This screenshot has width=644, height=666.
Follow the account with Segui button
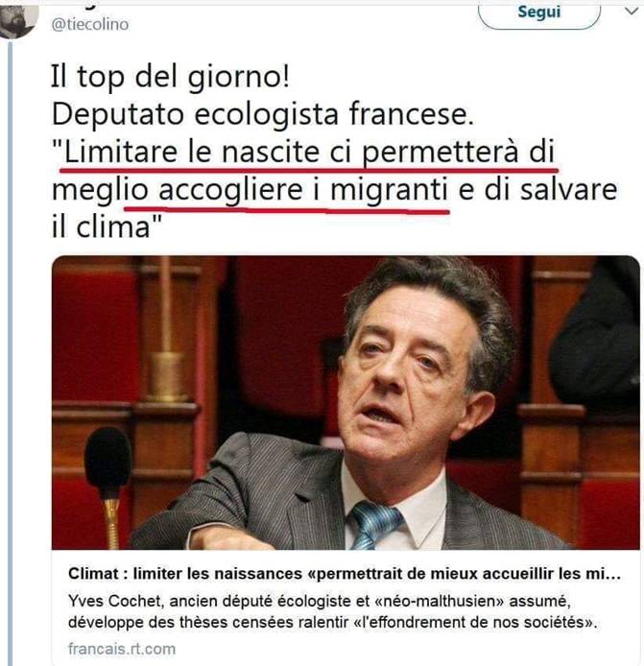539,14
